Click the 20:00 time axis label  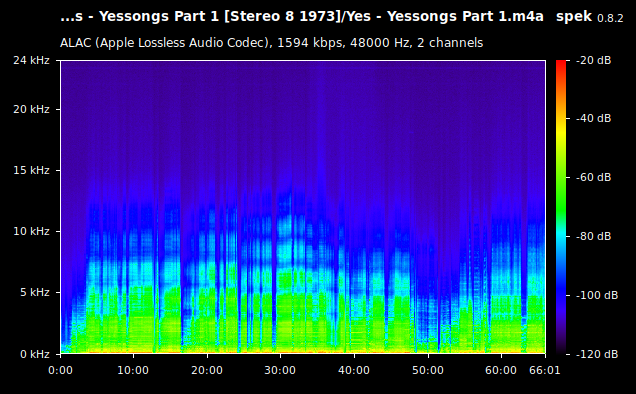coord(207,370)
